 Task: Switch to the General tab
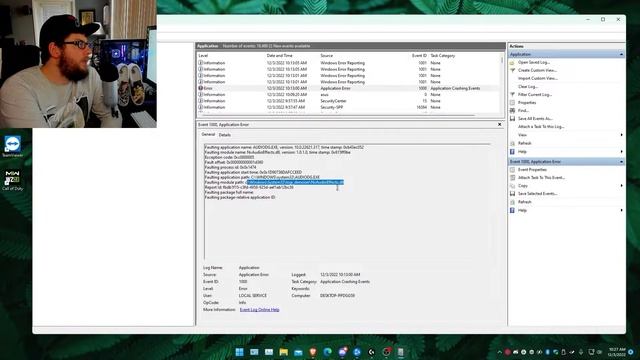[208, 134]
